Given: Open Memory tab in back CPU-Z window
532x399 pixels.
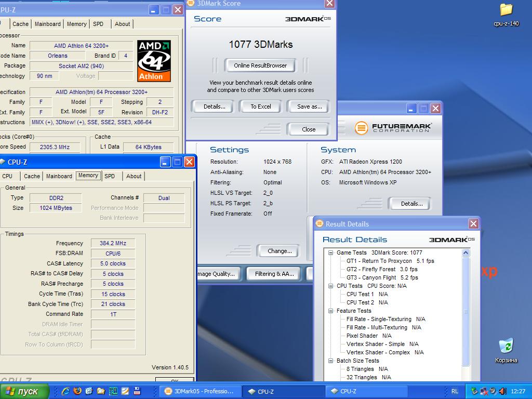Looking at the screenshot, I should click(76, 24).
